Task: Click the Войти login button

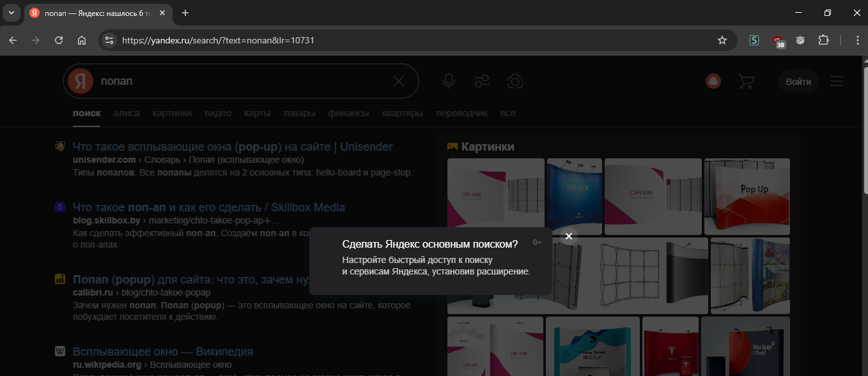Action: point(798,81)
